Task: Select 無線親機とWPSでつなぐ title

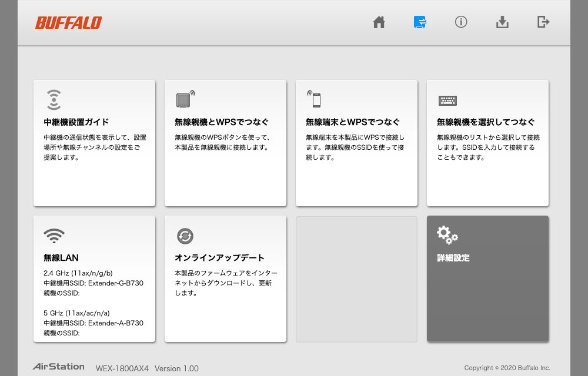Action: [x=222, y=122]
